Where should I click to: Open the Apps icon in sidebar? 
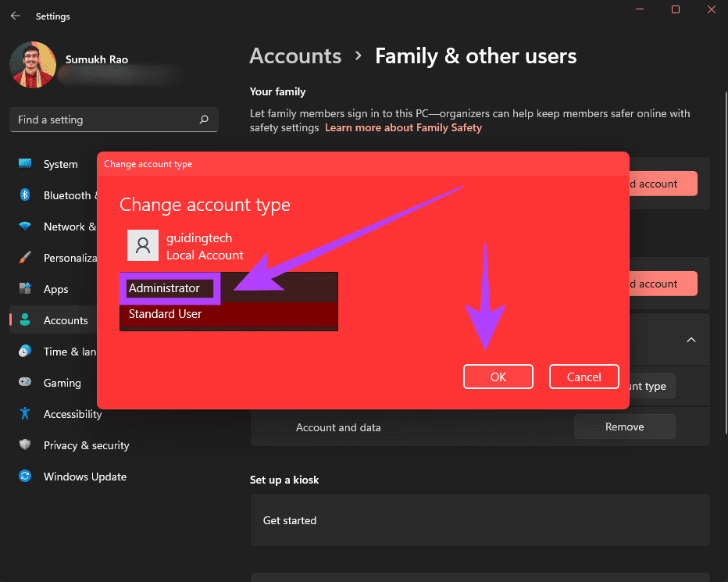(x=25, y=289)
